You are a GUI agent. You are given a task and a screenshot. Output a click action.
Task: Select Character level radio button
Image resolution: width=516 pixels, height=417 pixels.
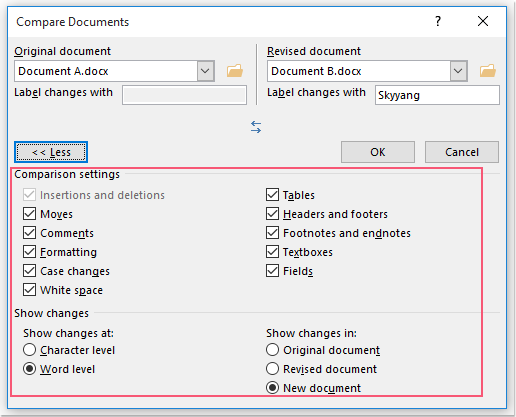coord(29,350)
